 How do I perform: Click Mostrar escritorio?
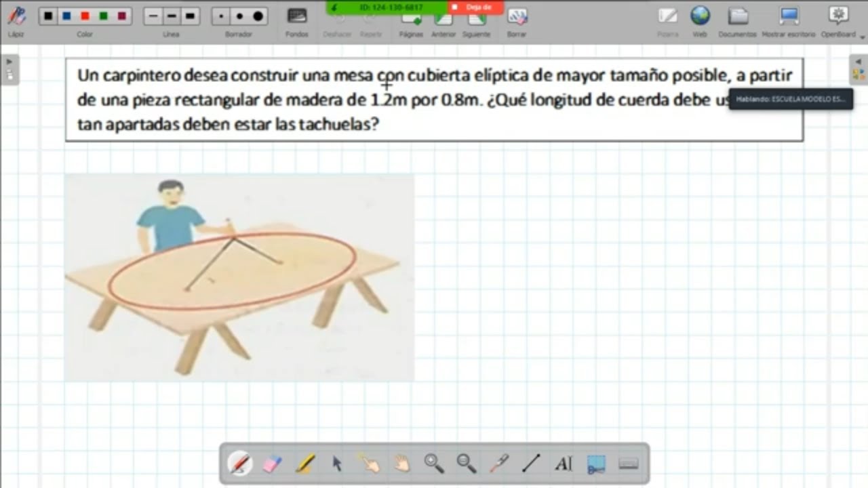(x=789, y=20)
